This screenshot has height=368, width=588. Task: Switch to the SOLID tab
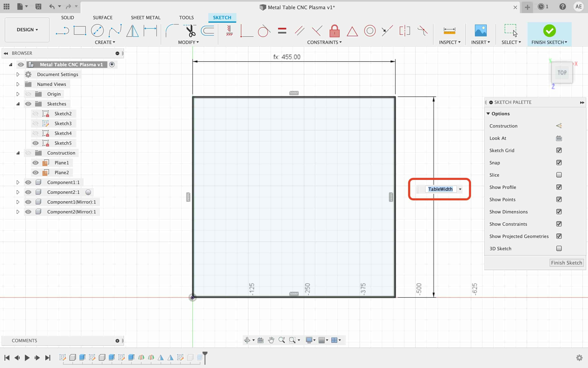(68, 18)
